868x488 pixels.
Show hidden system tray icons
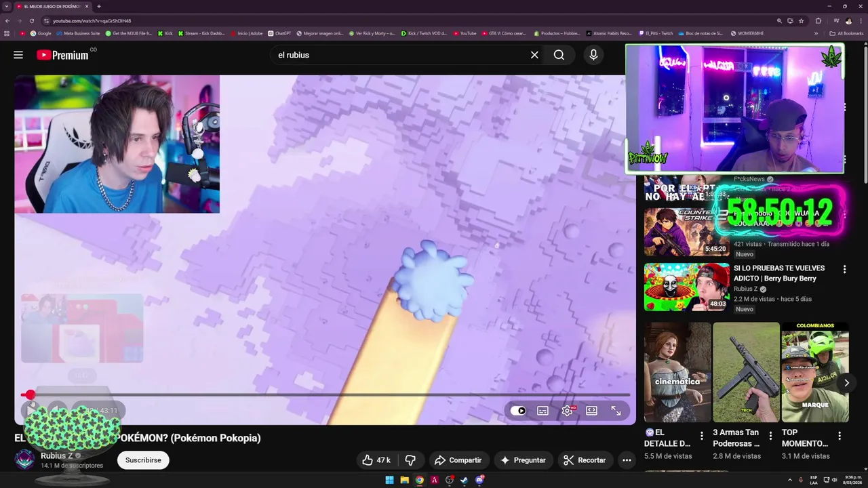click(789, 480)
